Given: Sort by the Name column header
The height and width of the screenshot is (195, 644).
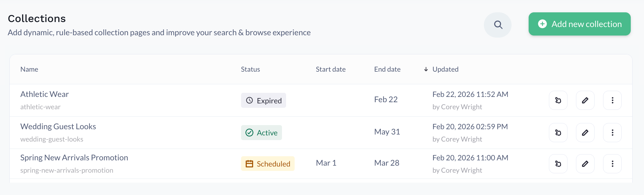Looking at the screenshot, I should [29, 69].
